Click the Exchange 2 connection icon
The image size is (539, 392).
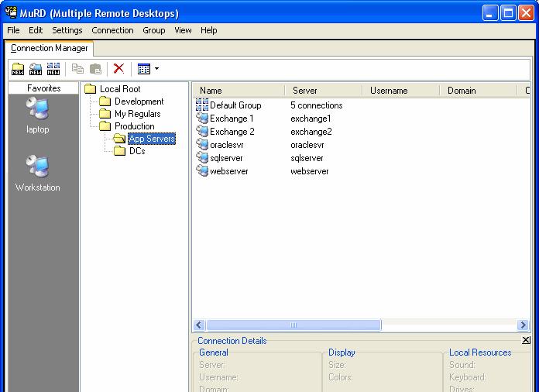[202, 131]
